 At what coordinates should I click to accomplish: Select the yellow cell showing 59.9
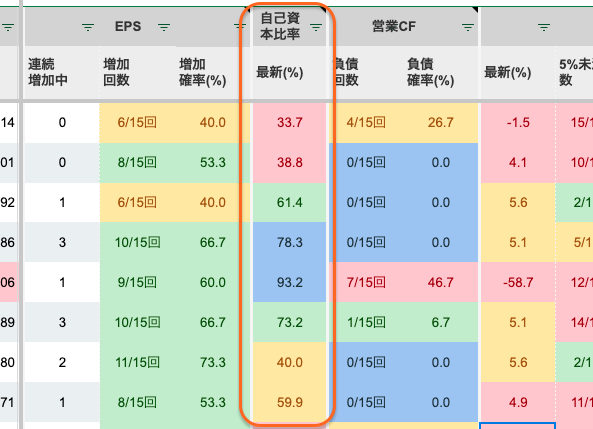tap(289, 402)
